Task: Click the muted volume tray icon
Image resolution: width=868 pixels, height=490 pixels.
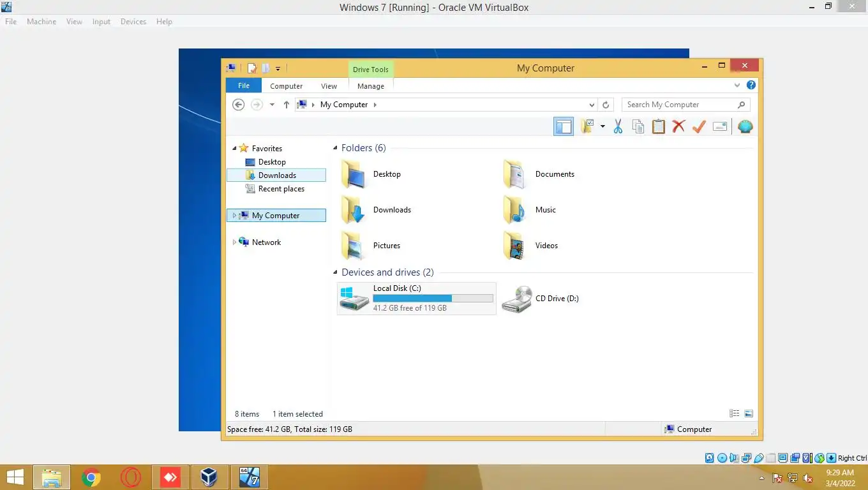Action: [808, 477]
